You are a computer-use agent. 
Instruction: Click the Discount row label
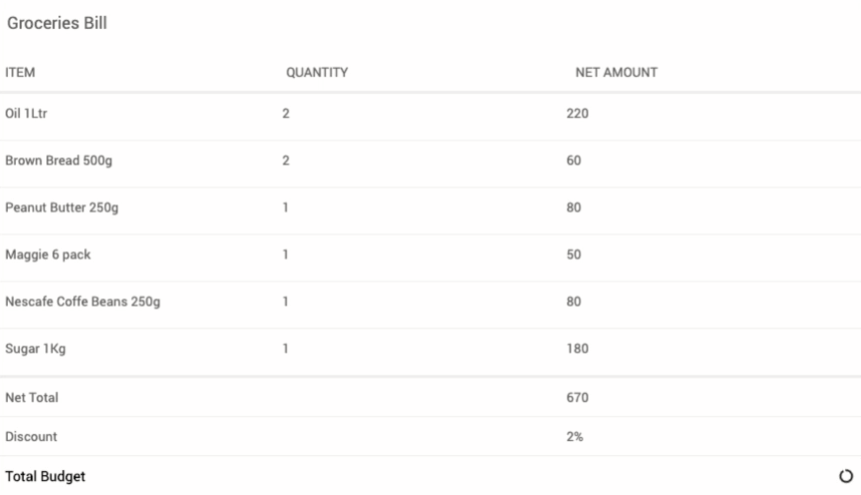click(31, 437)
